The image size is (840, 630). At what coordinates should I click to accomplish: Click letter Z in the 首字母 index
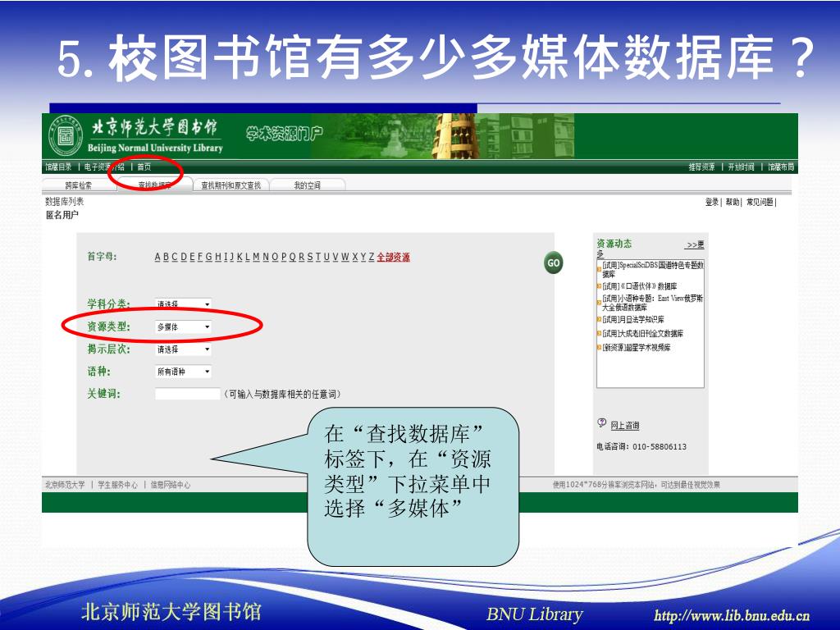click(x=372, y=257)
